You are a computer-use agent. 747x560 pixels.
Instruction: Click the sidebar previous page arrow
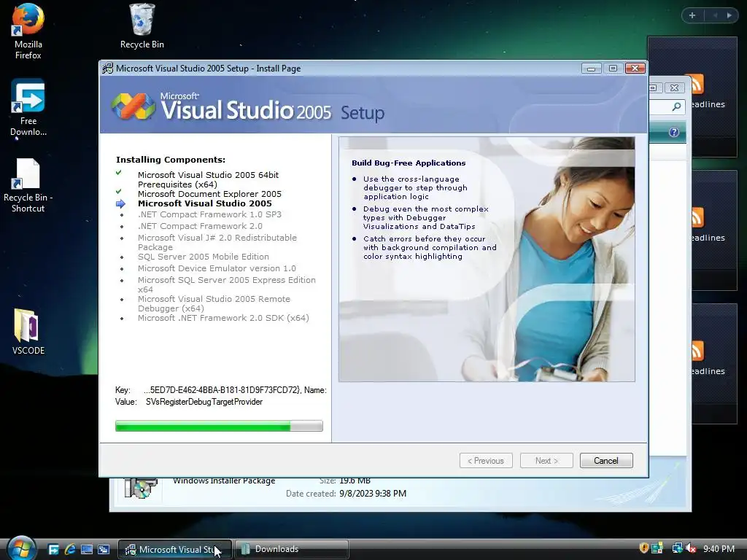pos(715,15)
